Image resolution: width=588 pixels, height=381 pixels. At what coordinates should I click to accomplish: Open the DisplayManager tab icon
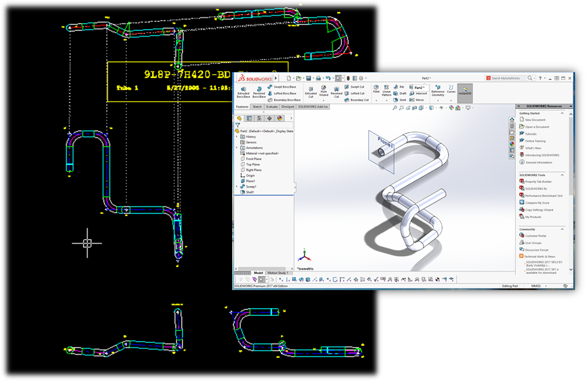click(x=280, y=119)
